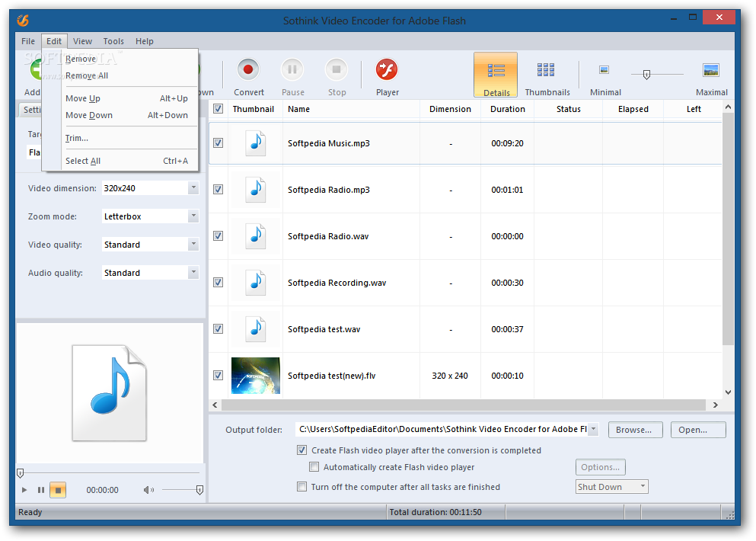Click the music note icon of Softpedia Radio.mp3

point(256,190)
